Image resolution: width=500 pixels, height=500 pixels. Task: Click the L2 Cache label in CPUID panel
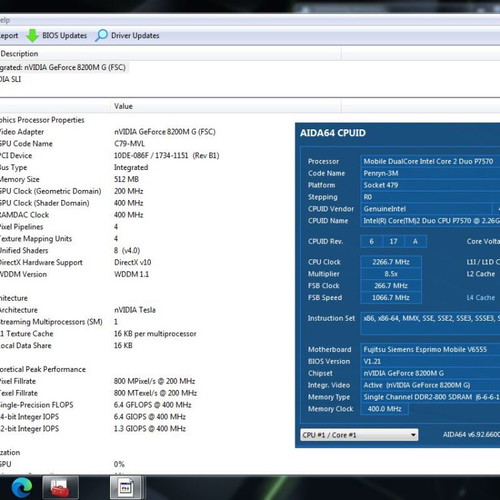pyautogui.click(x=481, y=274)
